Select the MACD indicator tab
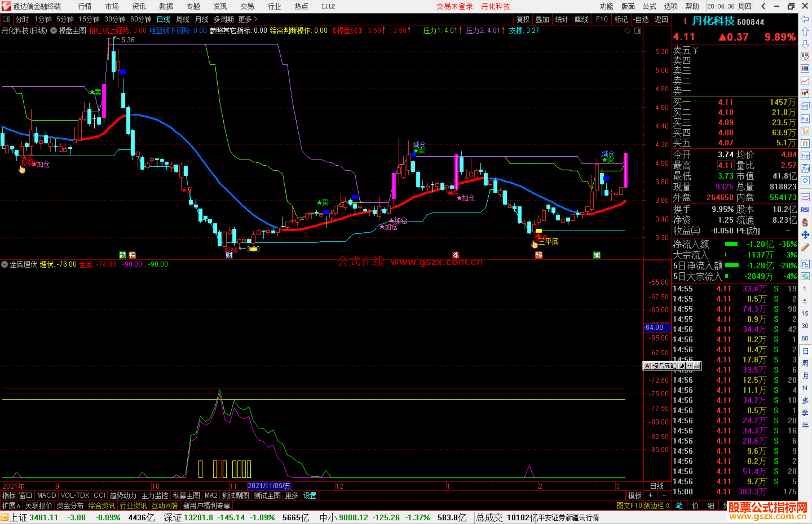The width and height of the screenshot is (812, 524). [x=47, y=495]
